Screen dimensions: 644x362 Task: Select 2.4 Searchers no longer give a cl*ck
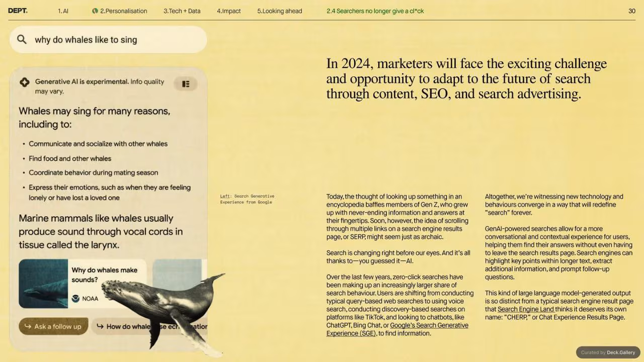[375, 11]
